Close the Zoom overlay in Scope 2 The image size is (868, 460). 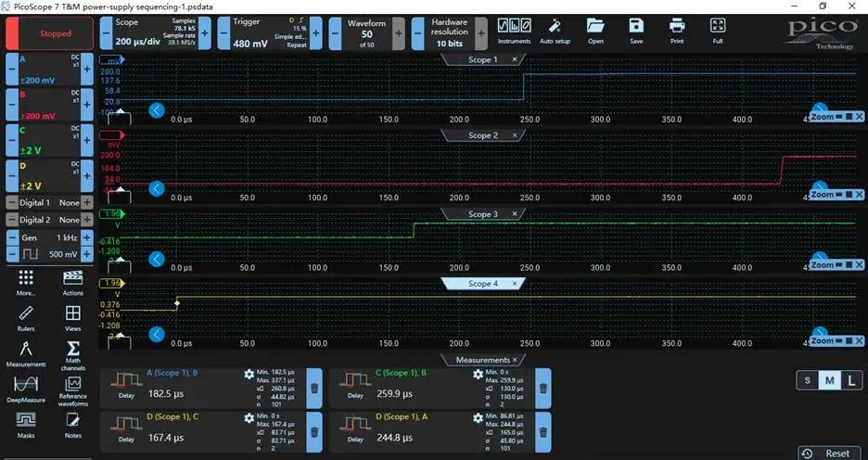tap(859, 195)
